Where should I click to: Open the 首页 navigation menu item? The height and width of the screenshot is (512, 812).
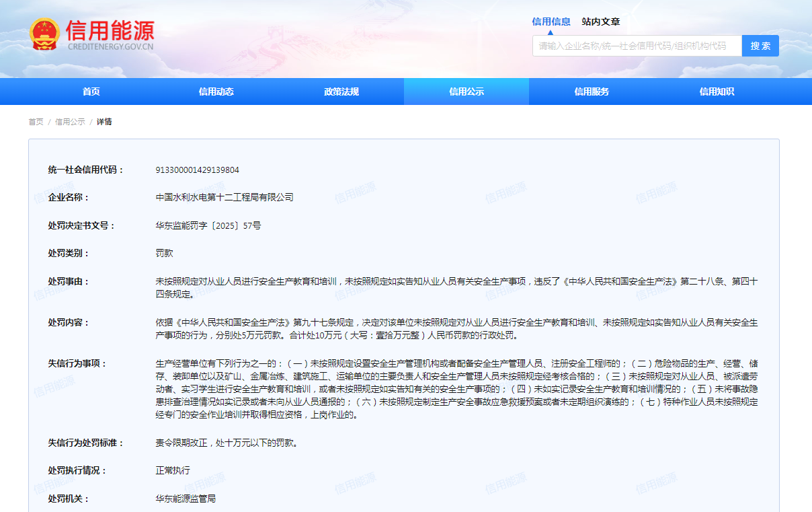coord(91,92)
